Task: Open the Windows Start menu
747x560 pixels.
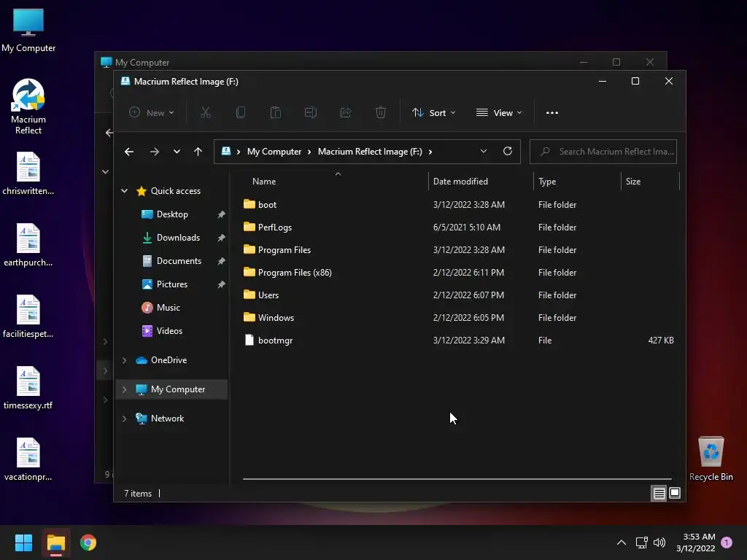Action: coord(23,542)
